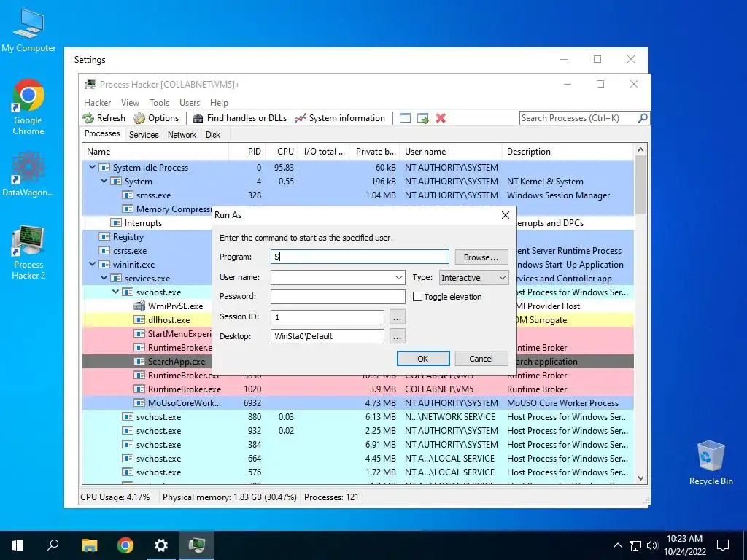
Task: Click the Browse button
Action: click(481, 257)
